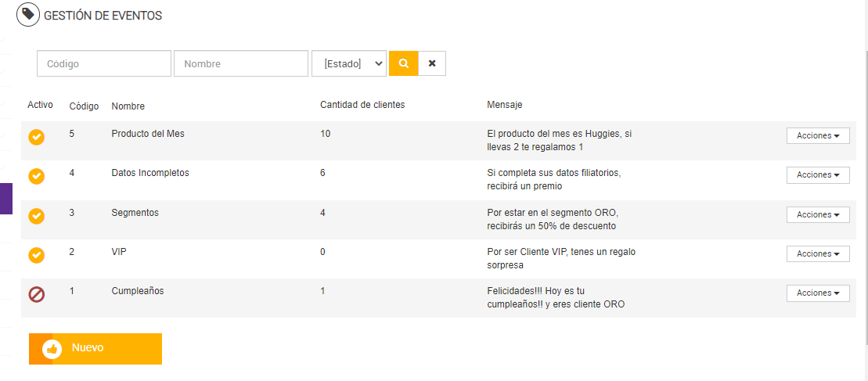Click the tag icon beside Gestión de Eventos

[28, 15]
